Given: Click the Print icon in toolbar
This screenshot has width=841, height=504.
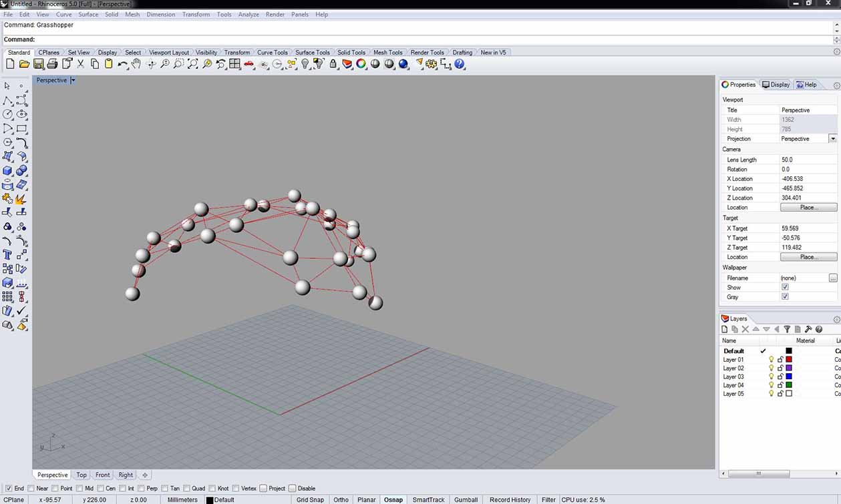Looking at the screenshot, I should 53,64.
